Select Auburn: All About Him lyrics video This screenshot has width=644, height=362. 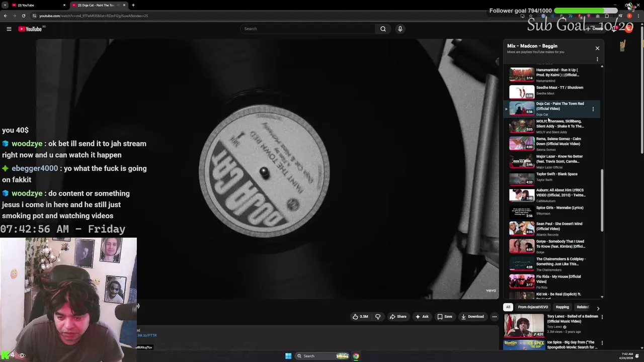pos(552,195)
